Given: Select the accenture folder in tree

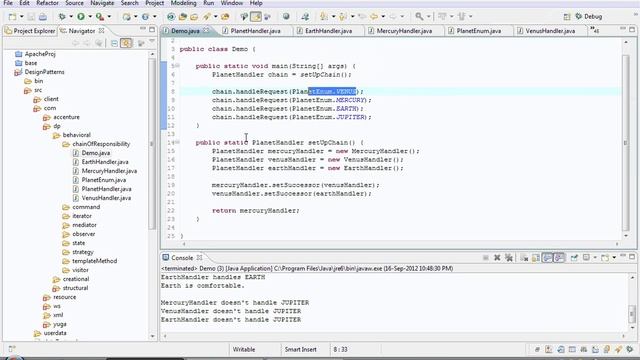Looking at the screenshot, I should click(67, 117).
